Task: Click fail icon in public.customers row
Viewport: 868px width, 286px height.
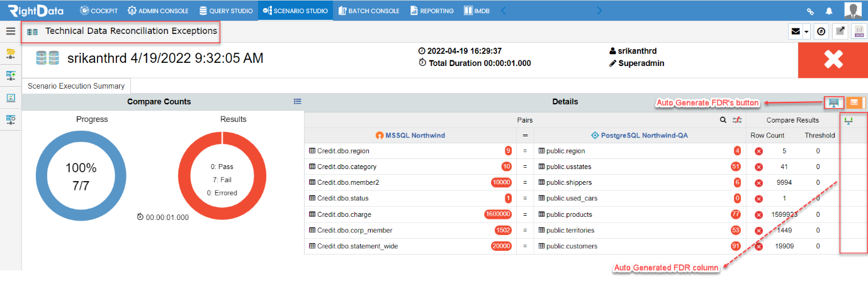Action: (758, 246)
